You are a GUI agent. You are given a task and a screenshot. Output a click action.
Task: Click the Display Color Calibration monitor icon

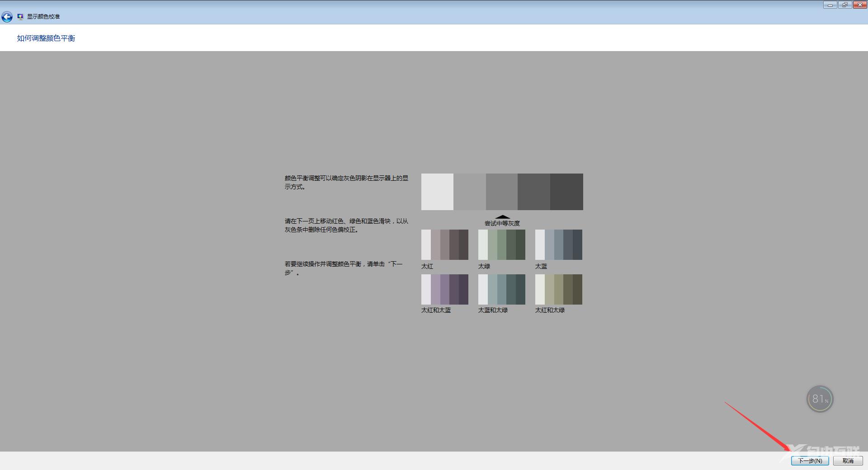click(x=20, y=17)
